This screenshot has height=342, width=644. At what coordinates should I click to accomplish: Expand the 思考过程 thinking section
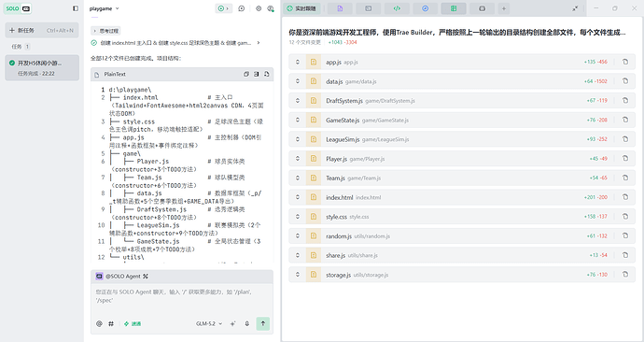(x=105, y=31)
